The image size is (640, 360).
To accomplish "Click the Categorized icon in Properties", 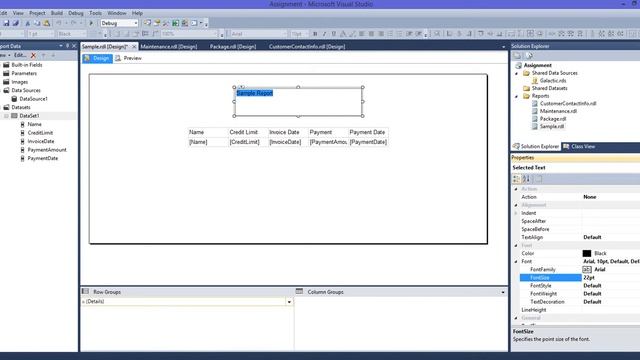I will click(x=517, y=179).
